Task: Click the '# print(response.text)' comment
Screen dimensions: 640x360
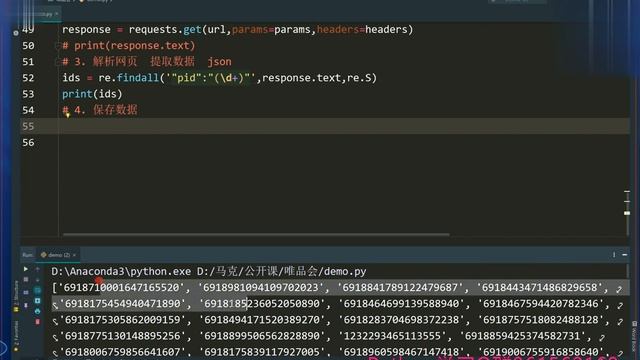Action: [129, 45]
